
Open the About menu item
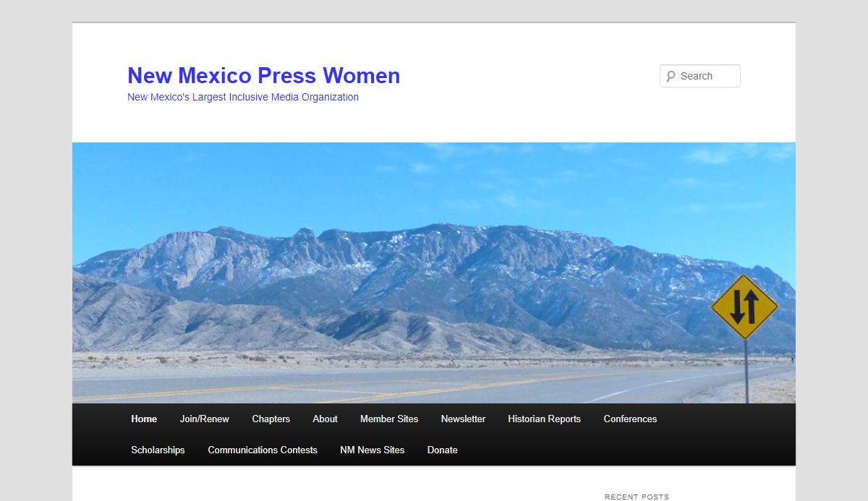pos(325,419)
